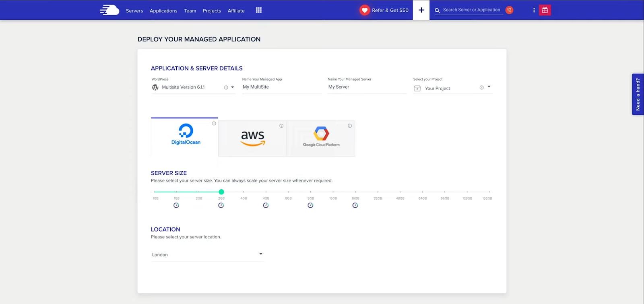Open notifications badge showing 12
Screen dimensions: 644x304
click(x=509, y=10)
